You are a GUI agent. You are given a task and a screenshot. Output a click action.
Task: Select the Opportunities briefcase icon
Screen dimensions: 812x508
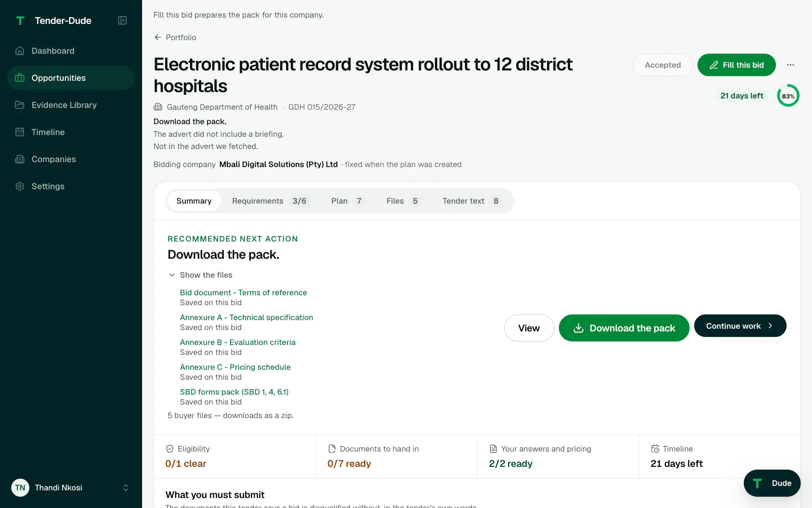tap(20, 78)
